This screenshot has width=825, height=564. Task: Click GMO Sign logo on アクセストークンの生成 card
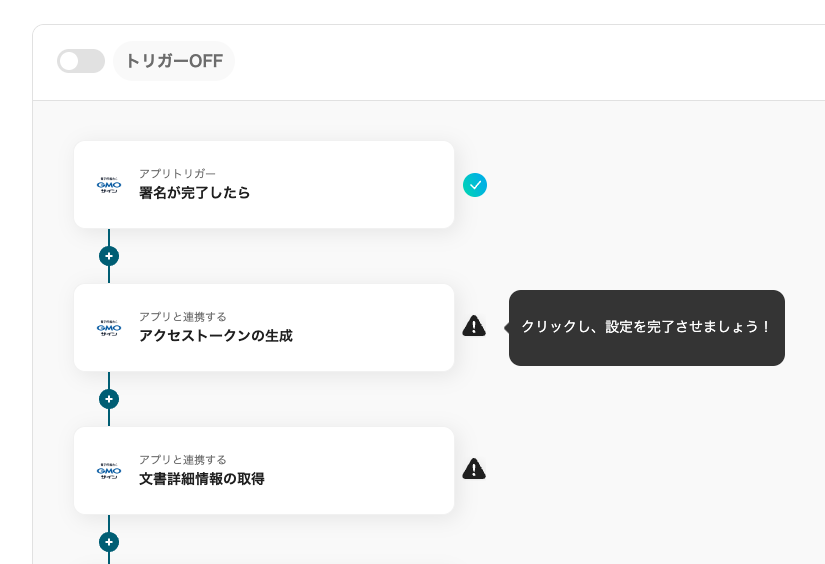[108, 328]
